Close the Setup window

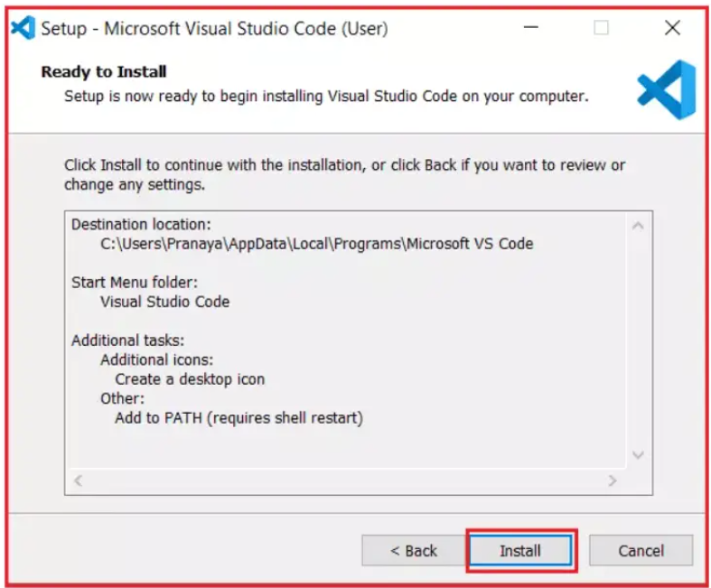tap(672, 28)
